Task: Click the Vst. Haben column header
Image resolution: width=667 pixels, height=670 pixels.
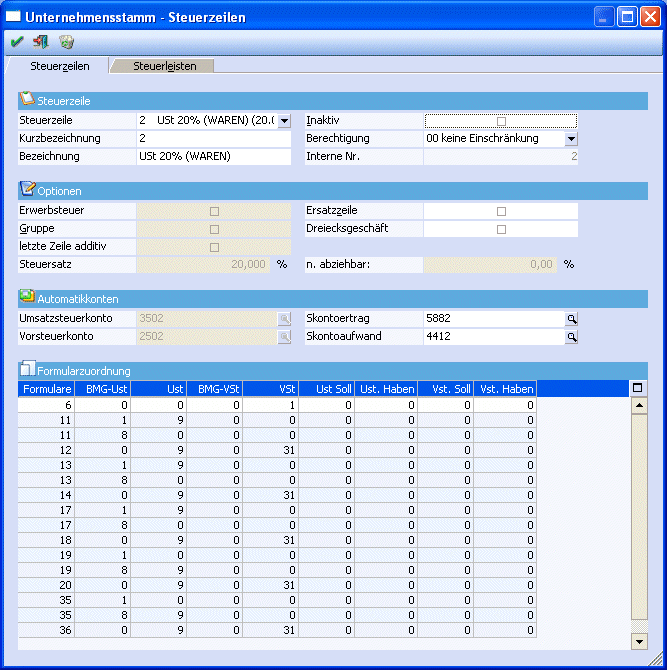Action: click(505, 388)
